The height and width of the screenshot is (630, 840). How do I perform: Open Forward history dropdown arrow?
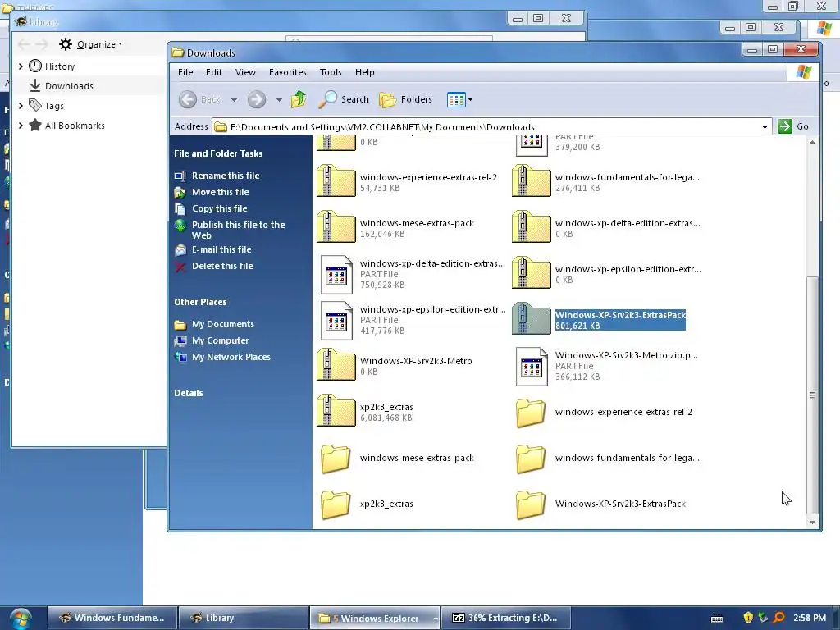[x=279, y=99]
